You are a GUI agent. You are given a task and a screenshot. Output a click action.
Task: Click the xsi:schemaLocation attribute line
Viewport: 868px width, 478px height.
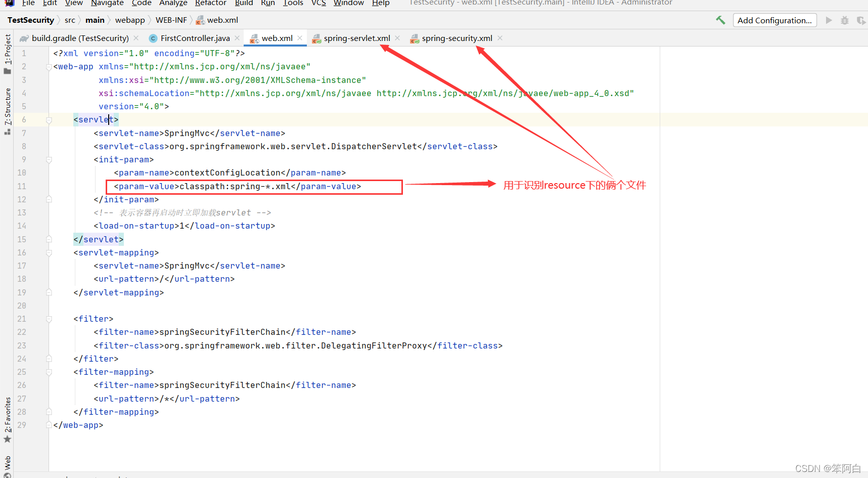tap(366, 94)
